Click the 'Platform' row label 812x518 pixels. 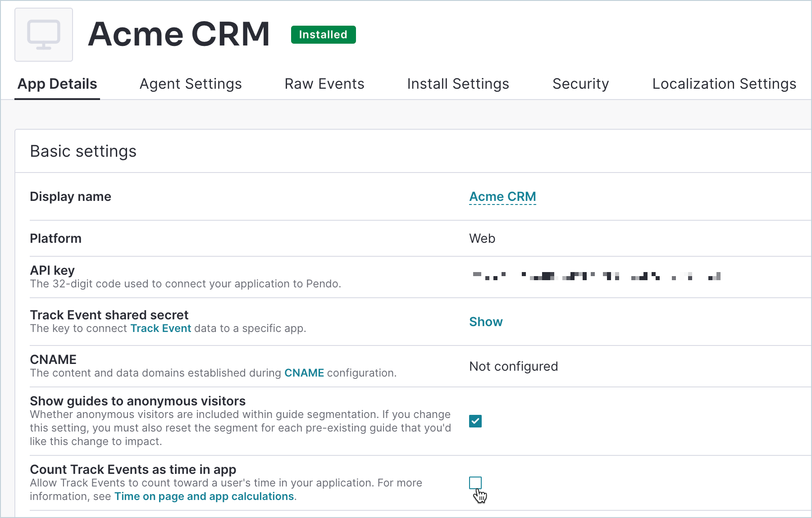point(56,238)
